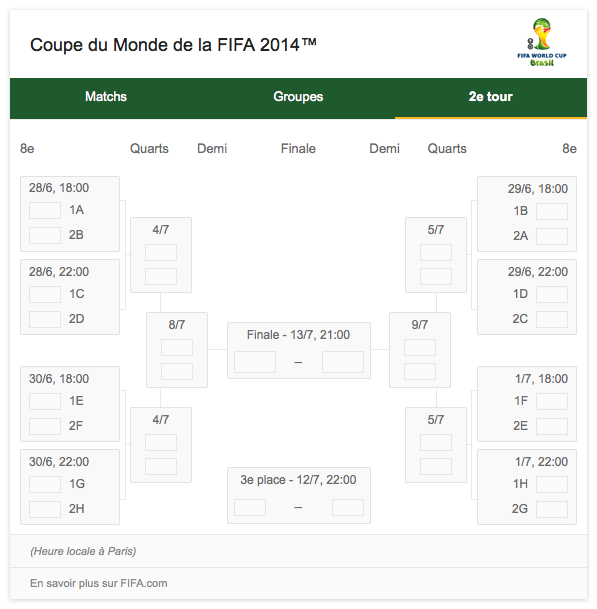597x609 pixels.
Task: Open the 1/7, 22:00 match 1H vs 2G
Action: pos(527,487)
